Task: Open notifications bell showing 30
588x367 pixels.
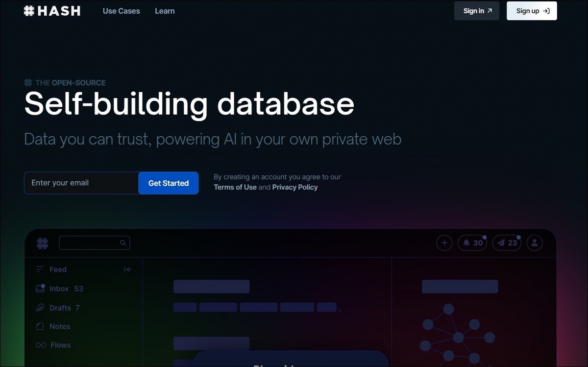Action: click(472, 243)
